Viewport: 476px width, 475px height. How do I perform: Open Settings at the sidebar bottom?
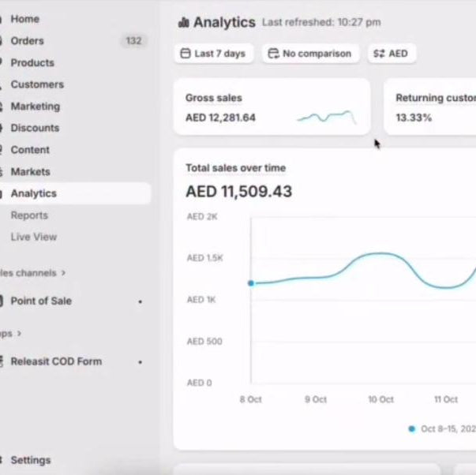tap(31, 460)
